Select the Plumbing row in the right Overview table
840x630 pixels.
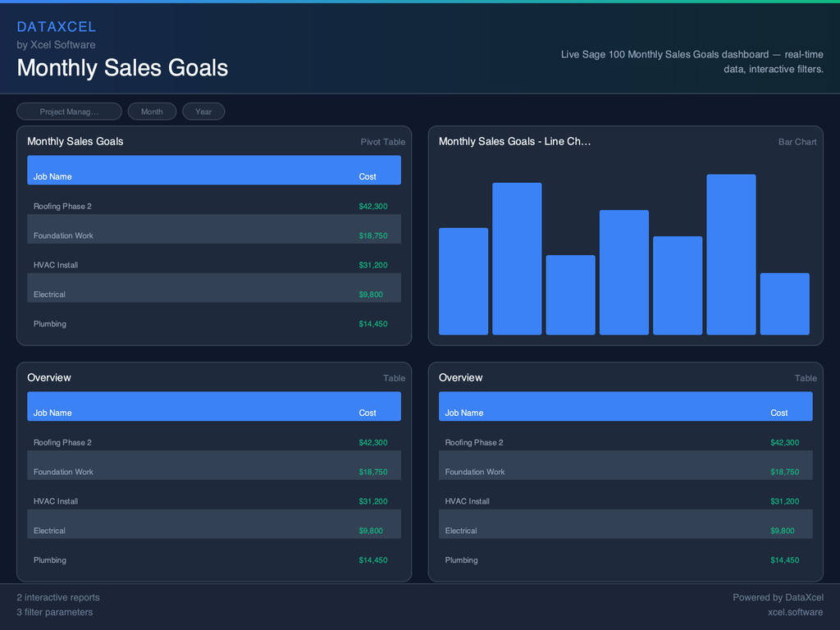625,559
